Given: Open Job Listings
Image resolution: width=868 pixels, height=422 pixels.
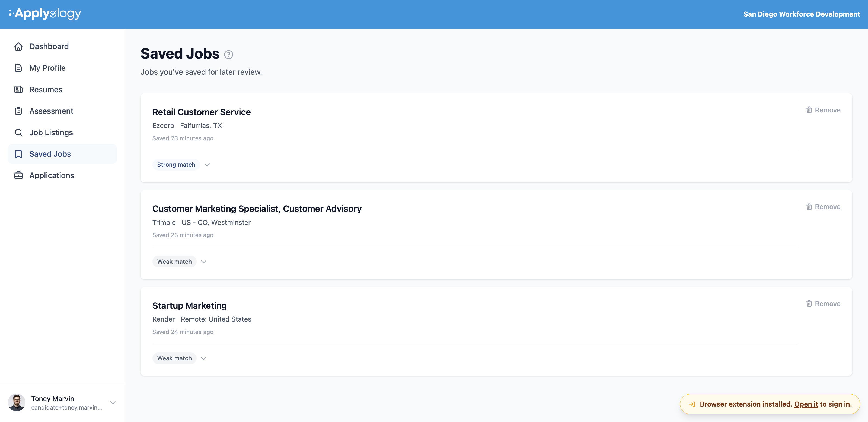Looking at the screenshot, I should (x=62, y=133).
